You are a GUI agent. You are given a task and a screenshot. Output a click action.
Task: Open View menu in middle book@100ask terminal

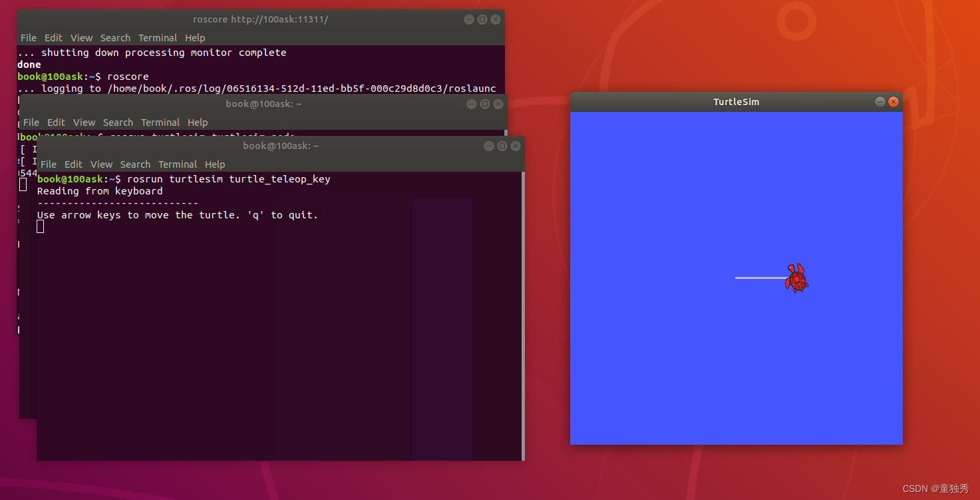[84, 123]
